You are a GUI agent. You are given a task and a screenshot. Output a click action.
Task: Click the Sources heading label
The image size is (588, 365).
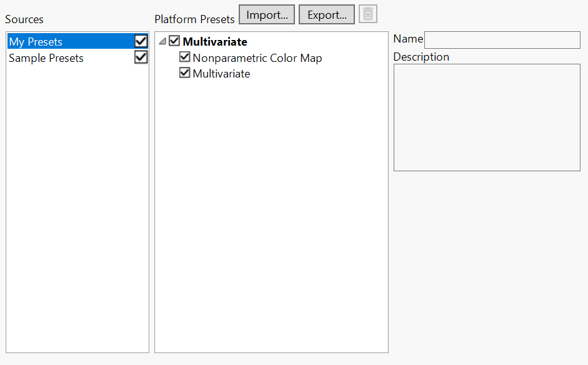24,19
